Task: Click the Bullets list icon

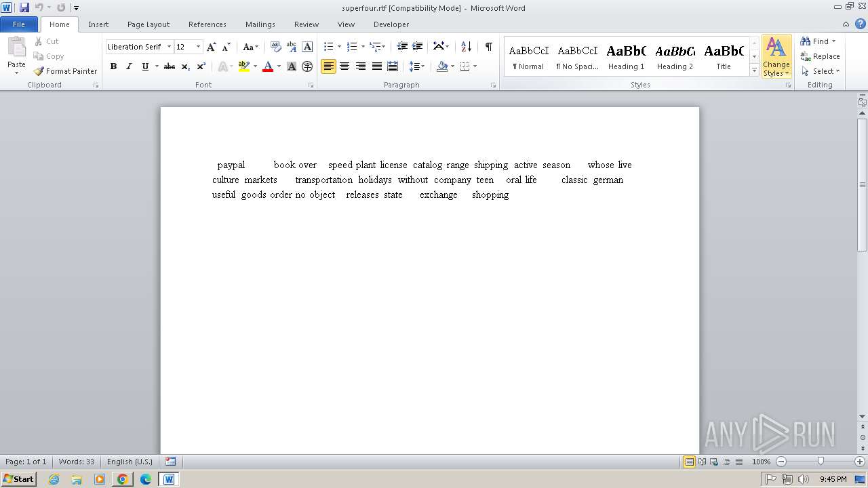Action: coord(329,47)
